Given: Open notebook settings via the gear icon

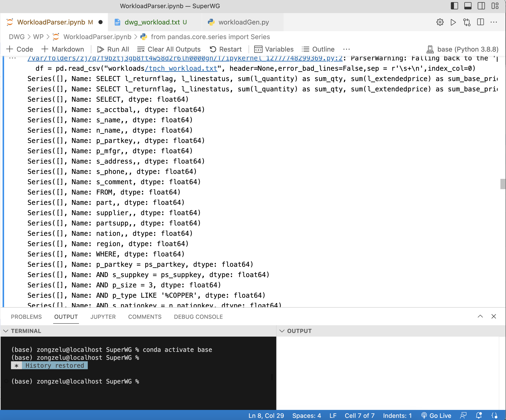Looking at the screenshot, I should 440,22.
